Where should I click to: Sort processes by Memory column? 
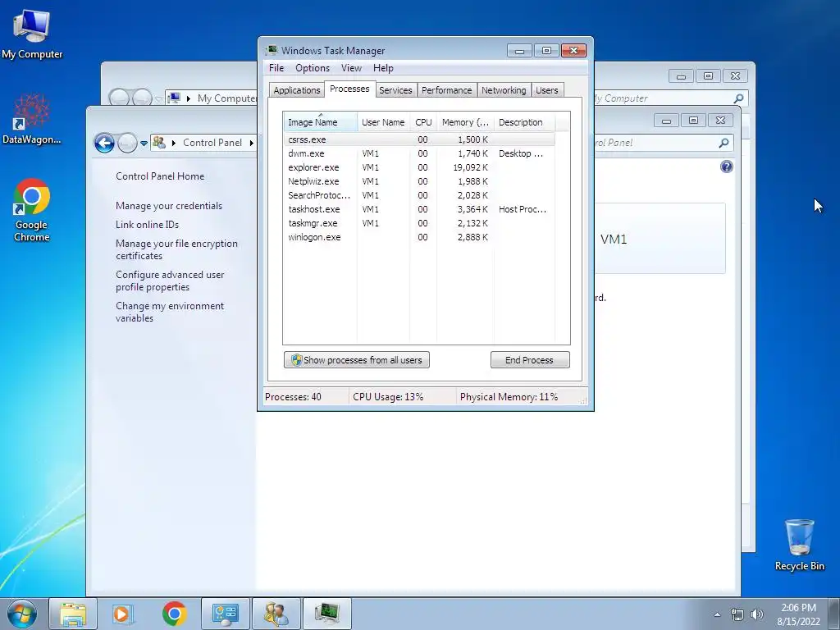[465, 122]
